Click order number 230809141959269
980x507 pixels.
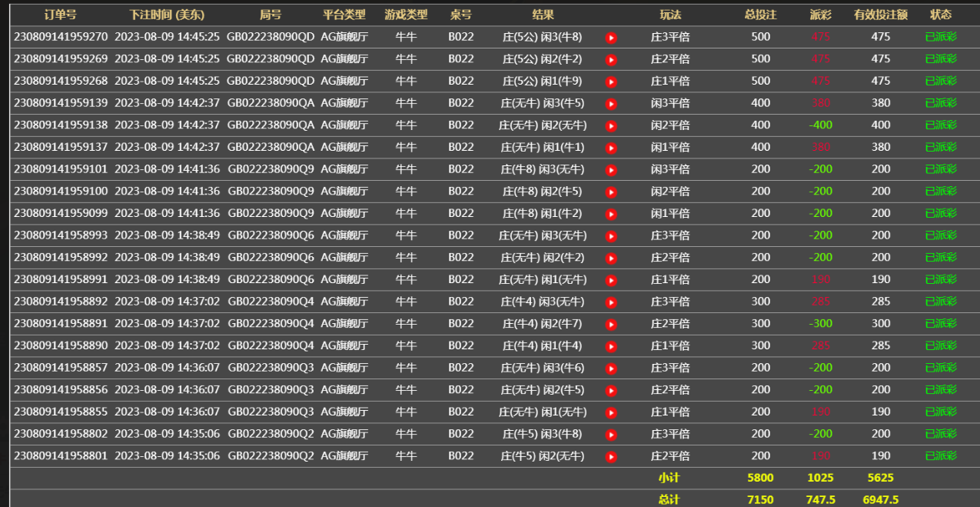point(61,59)
